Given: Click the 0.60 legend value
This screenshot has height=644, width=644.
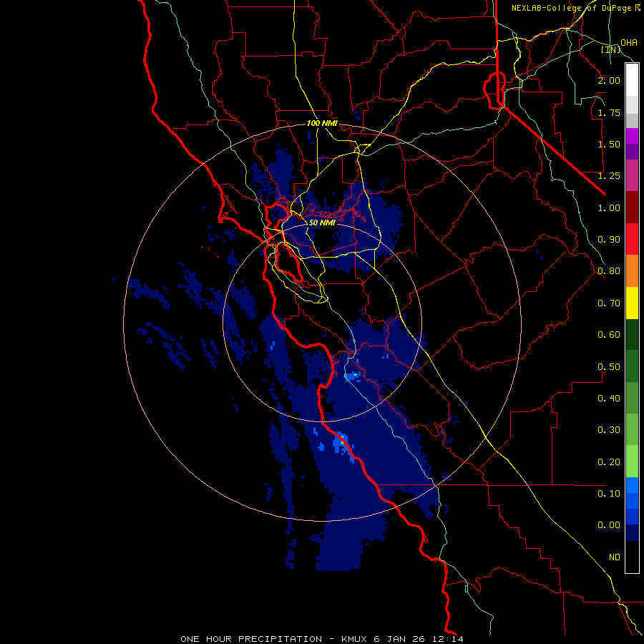Looking at the screenshot, I should (609, 335).
